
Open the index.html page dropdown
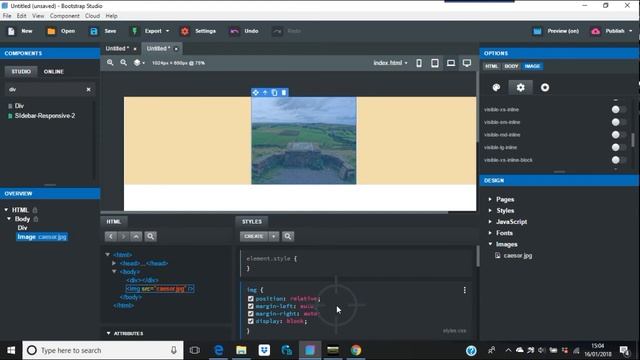[x=390, y=63]
